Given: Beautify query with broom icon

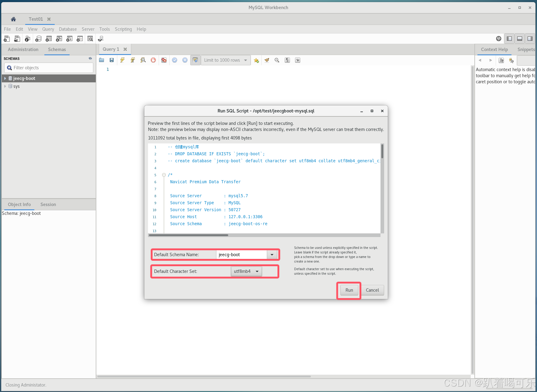Looking at the screenshot, I should [267, 60].
